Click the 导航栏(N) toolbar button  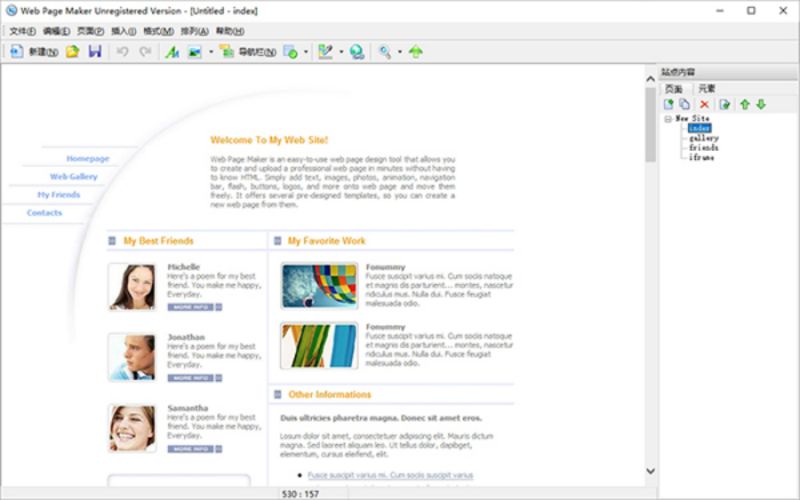pos(248,51)
